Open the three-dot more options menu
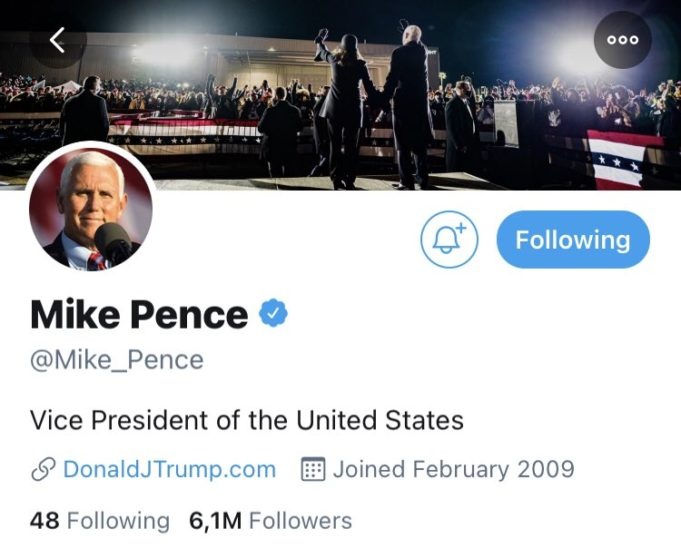Image resolution: width=681 pixels, height=548 pixels. [x=623, y=40]
